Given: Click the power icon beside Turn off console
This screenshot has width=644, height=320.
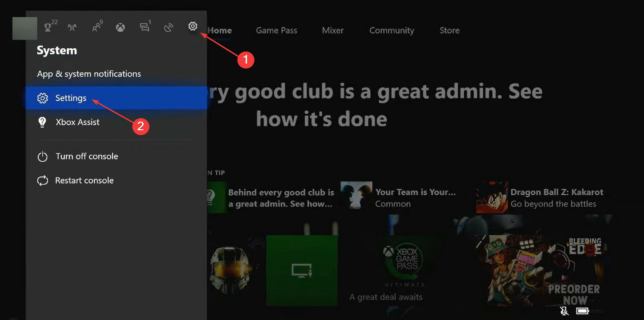Looking at the screenshot, I should pyautogui.click(x=43, y=156).
